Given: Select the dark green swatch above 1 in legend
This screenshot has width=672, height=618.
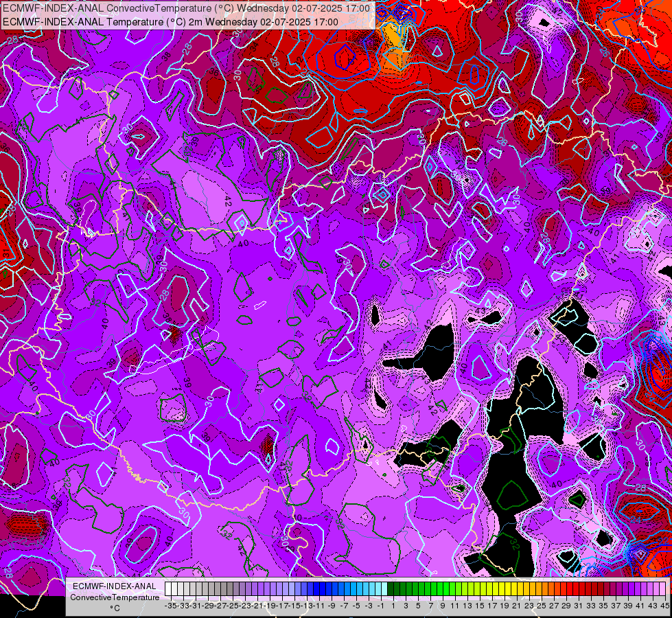Looking at the screenshot, I should pyautogui.click(x=391, y=588).
